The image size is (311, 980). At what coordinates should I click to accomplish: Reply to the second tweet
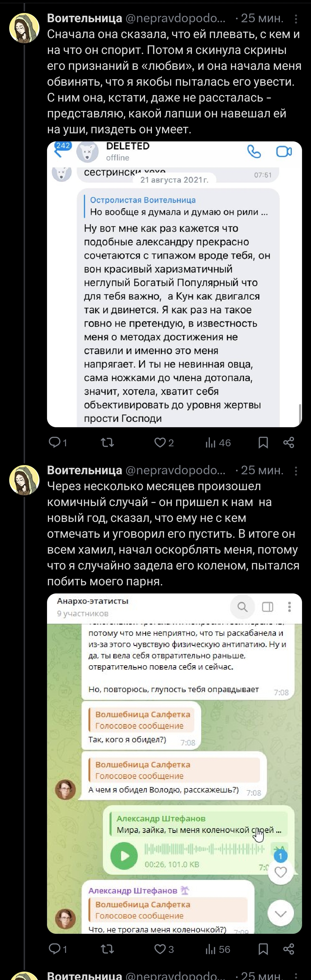[x=55, y=949]
